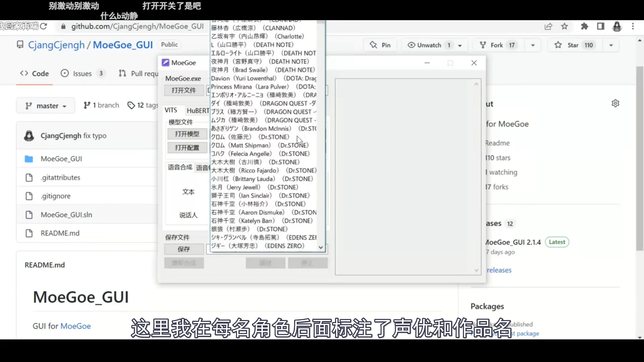Expand Star lists dropdown arrow

tap(611, 45)
